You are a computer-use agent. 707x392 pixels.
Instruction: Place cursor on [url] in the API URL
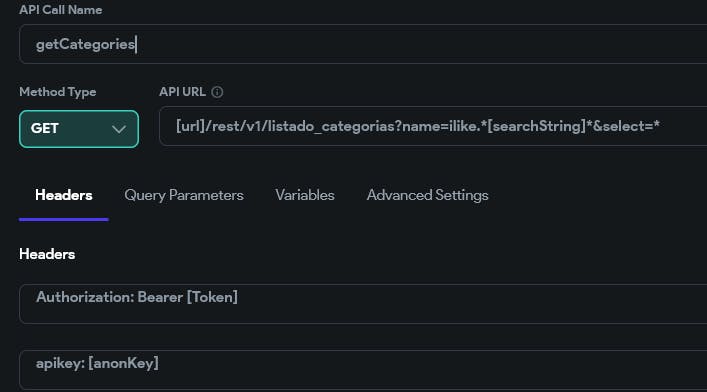pos(190,126)
